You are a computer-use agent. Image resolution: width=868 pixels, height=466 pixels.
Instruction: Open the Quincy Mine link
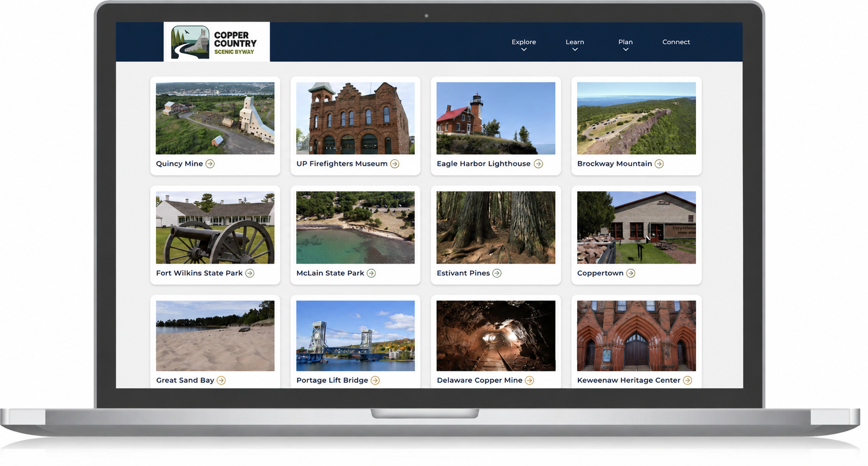[180, 164]
